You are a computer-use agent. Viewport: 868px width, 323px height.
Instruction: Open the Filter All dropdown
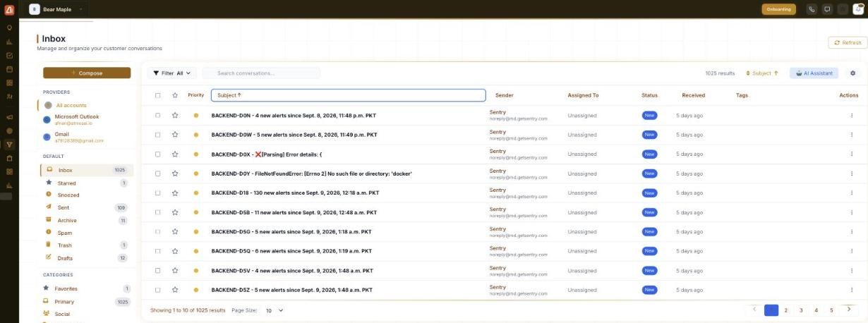pyautogui.click(x=171, y=73)
